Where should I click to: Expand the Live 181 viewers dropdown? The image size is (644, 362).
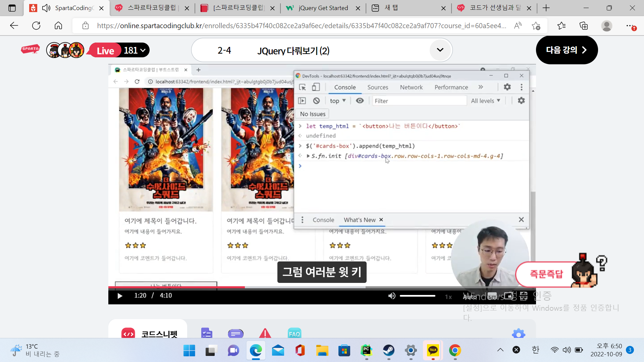143,50
